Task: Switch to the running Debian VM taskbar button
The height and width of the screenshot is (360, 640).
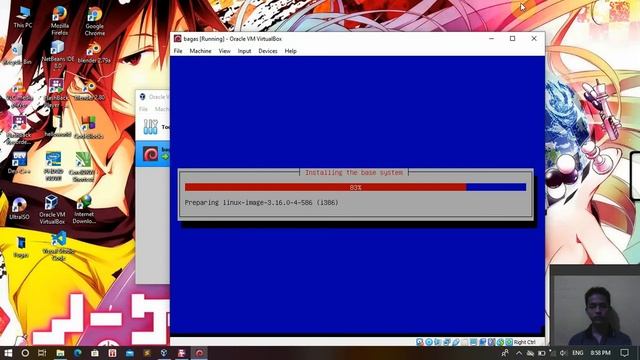Action: click(199, 353)
